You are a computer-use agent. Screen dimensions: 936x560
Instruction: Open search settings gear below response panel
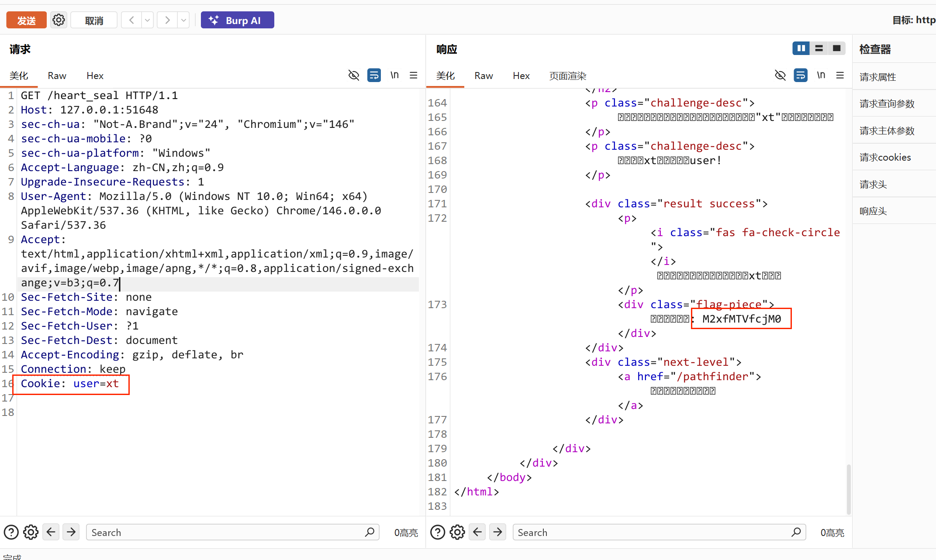click(x=457, y=532)
